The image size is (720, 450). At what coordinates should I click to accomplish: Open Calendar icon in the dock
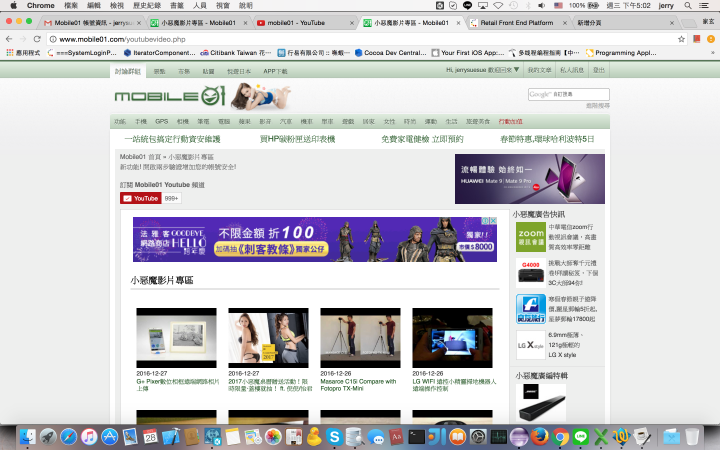pyautogui.click(x=150, y=437)
